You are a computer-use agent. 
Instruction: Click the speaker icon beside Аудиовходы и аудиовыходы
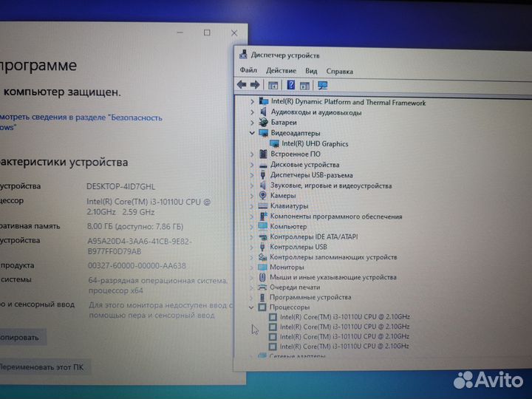[263, 112]
